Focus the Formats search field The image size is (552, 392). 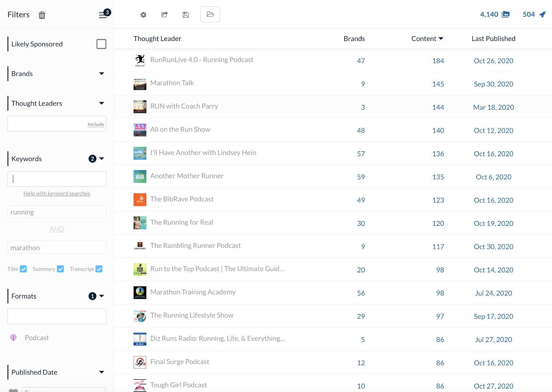(x=57, y=316)
